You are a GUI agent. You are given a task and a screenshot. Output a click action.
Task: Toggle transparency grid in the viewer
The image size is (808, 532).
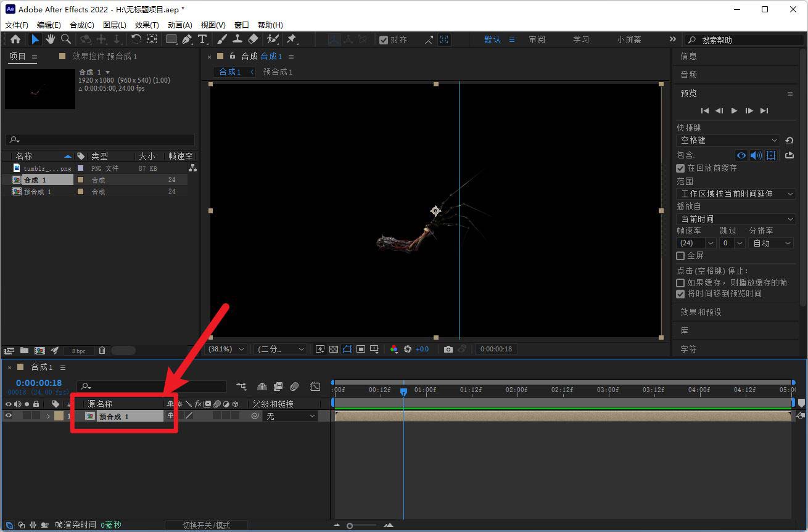334,349
